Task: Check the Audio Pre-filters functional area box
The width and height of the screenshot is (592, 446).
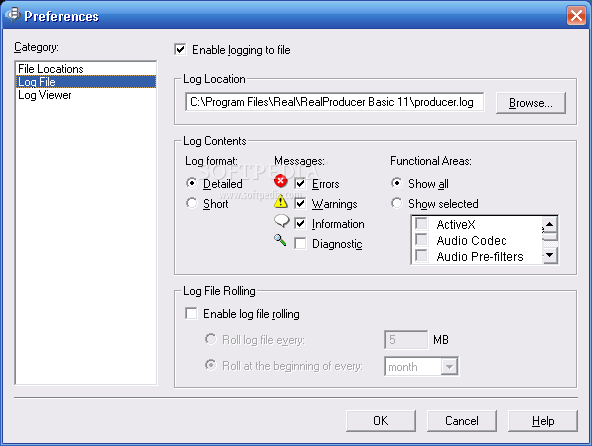Action: pyautogui.click(x=421, y=256)
